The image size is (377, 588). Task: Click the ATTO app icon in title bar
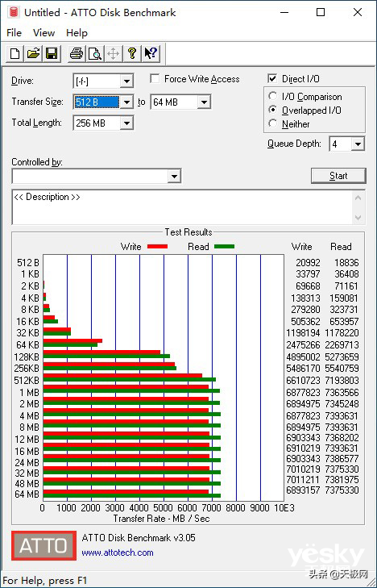click(14, 12)
